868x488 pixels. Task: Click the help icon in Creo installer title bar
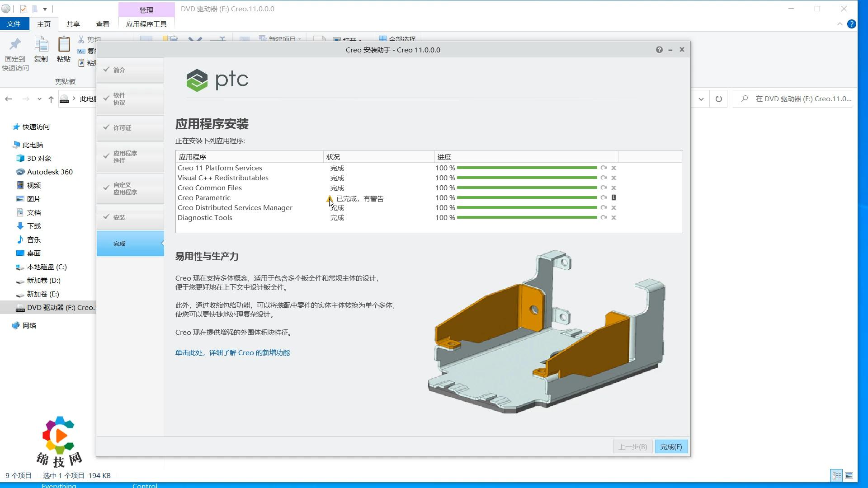659,50
